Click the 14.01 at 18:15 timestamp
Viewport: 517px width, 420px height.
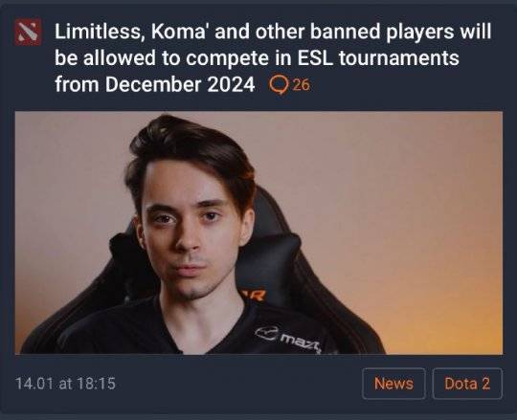pos(65,384)
